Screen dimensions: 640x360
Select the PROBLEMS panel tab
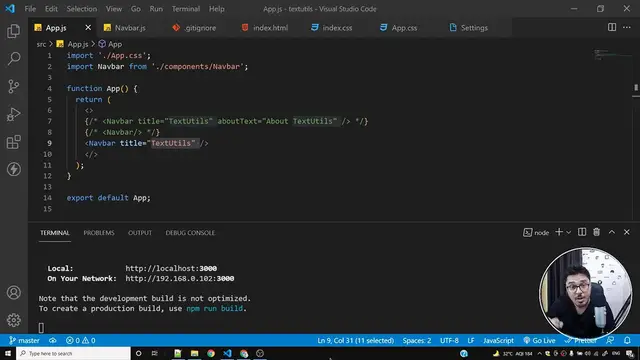(99, 233)
